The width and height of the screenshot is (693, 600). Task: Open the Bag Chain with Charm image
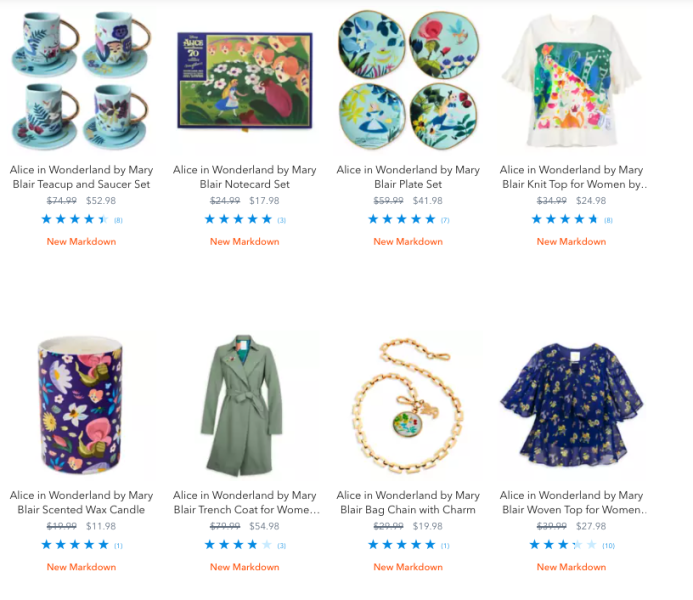point(408,406)
